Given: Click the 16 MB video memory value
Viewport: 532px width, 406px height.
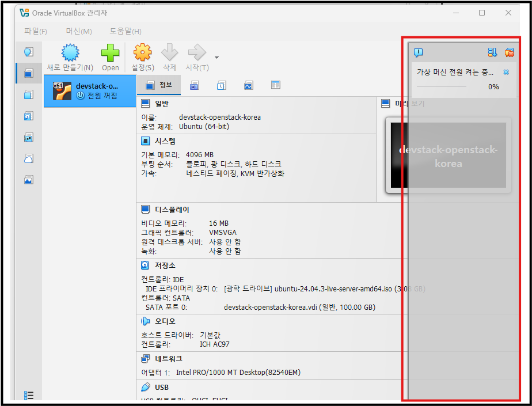Looking at the screenshot, I should pyautogui.click(x=219, y=223).
